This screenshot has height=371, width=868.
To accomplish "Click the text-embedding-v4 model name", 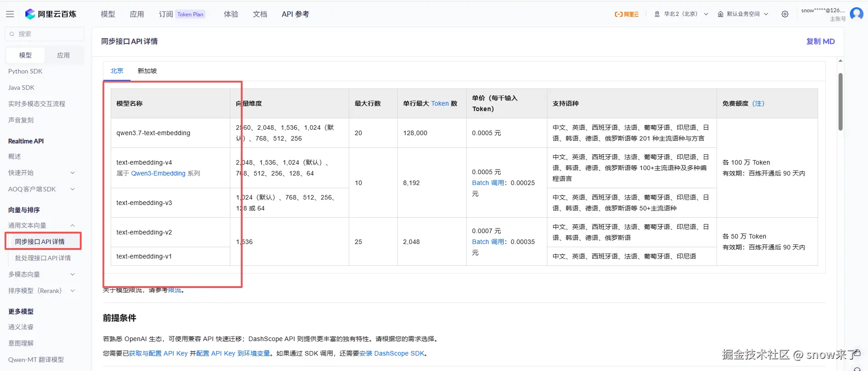I will 144,162.
